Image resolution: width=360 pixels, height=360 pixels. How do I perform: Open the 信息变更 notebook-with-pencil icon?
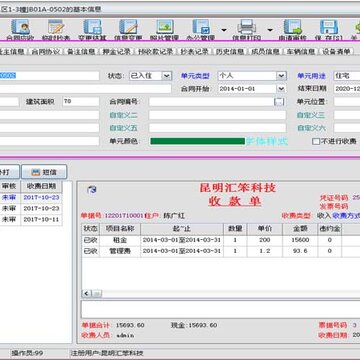tap(128, 30)
